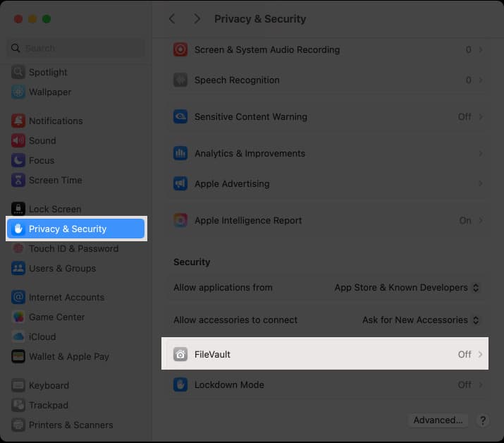
Task: Expand Screen & System Audio Recording chevron
Action: (x=481, y=49)
